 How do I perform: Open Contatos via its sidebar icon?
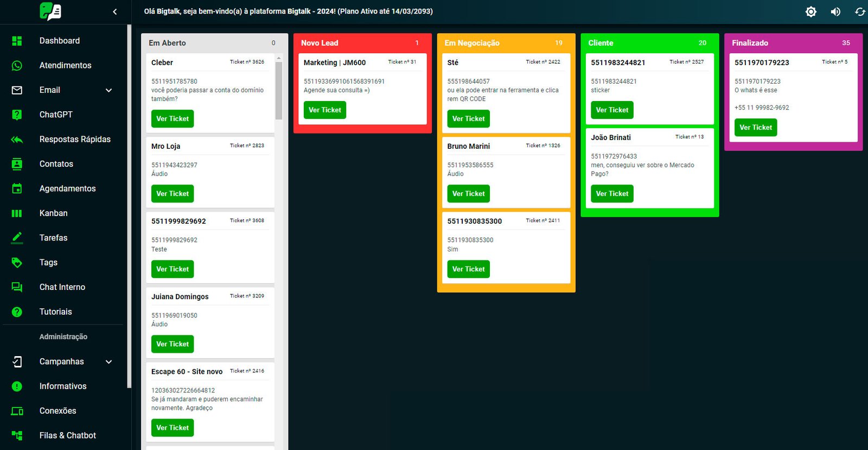(17, 164)
